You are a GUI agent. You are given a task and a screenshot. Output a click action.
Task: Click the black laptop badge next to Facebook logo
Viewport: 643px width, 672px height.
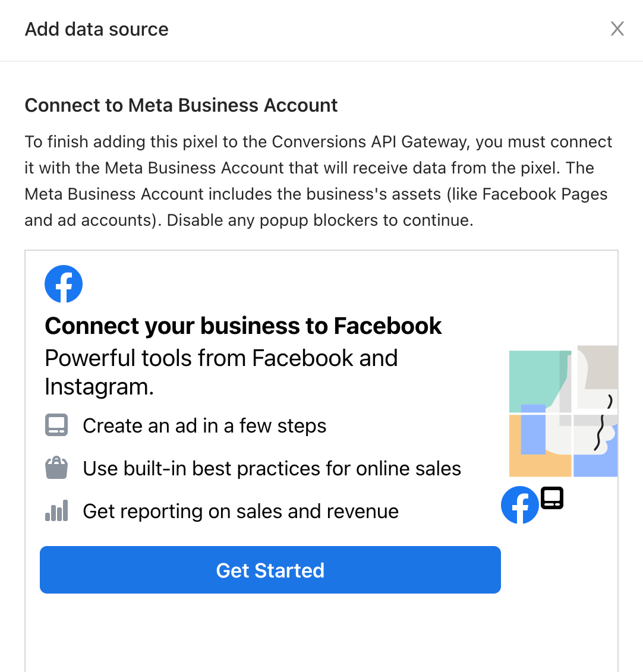pyautogui.click(x=551, y=498)
